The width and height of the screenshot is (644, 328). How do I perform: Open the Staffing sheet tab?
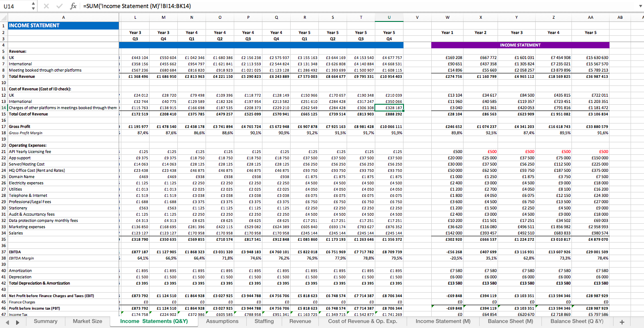tap(264, 321)
